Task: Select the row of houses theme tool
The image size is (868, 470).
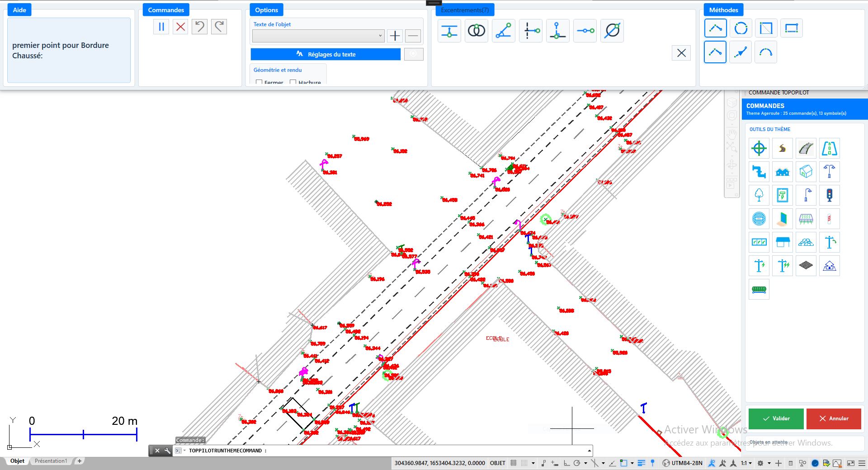Action: click(783, 172)
